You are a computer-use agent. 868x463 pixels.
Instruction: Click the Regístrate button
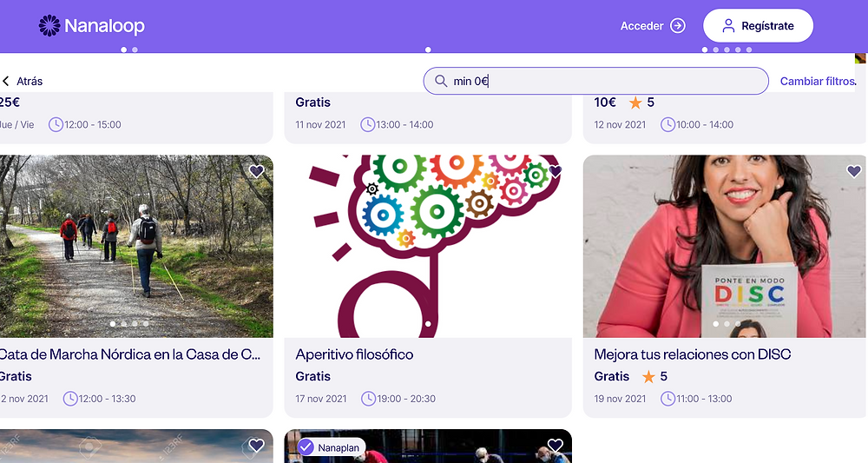coord(758,25)
